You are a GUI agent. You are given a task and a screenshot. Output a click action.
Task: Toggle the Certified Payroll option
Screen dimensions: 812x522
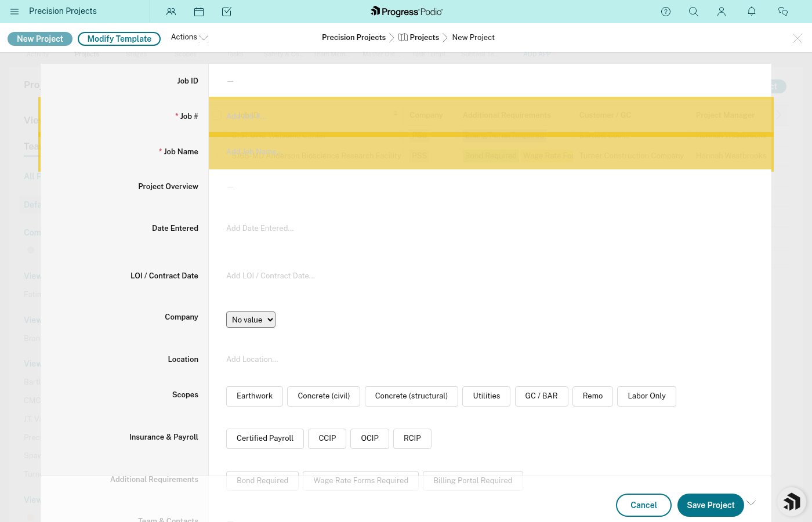coord(264,438)
